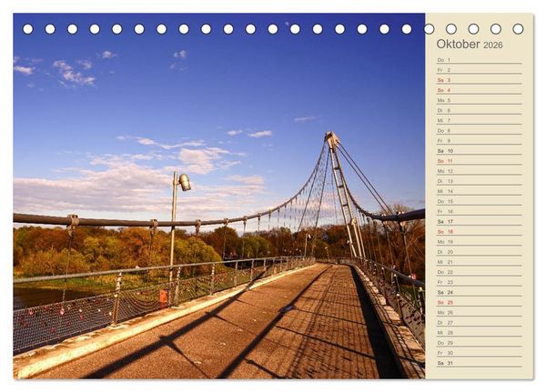Select the suspension bridge photo
The width and height of the screenshot is (546, 392).
click(x=219, y=196)
